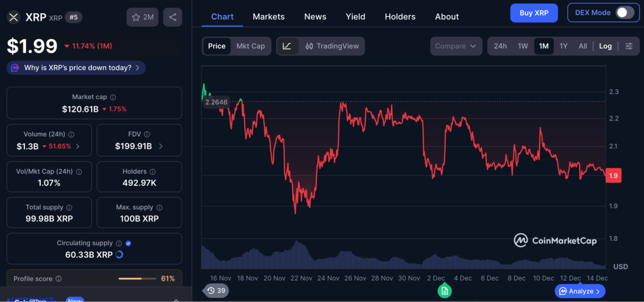Image resolution: width=644 pixels, height=302 pixels.
Task: Click the verified checkmark beside Circulating supply
Action: click(x=128, y=243)
